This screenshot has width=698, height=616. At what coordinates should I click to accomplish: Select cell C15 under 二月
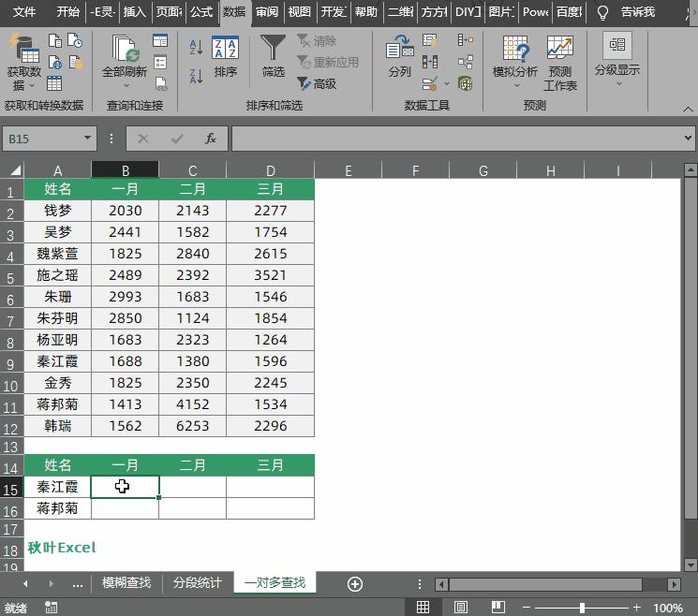click(x=192, y=487)
